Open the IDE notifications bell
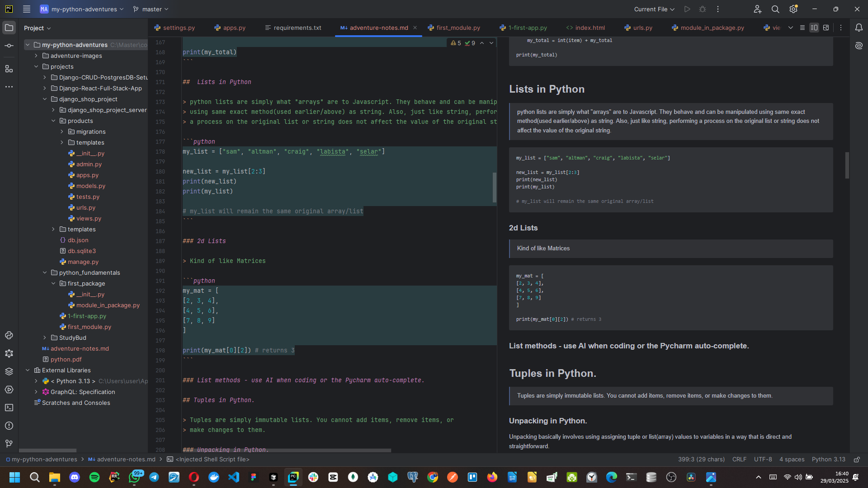The width and height of the screenshot is (868, 488). (x=859, y=28)
